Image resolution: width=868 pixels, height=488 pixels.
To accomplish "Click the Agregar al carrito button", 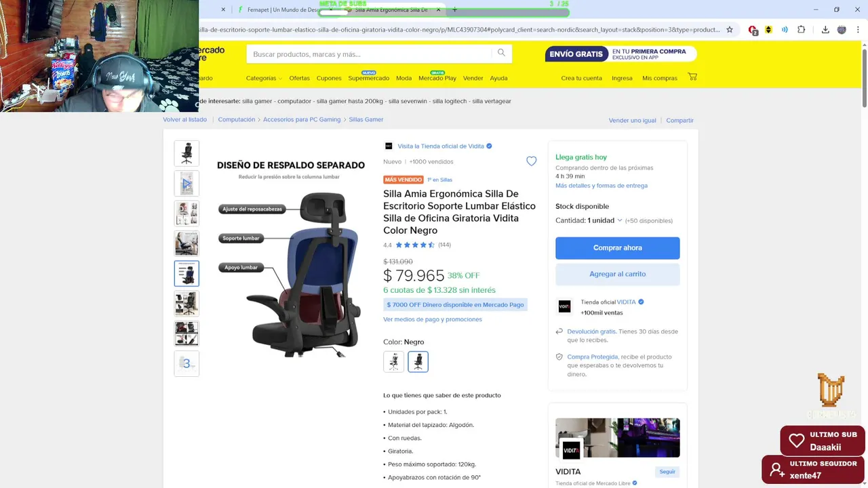I will click(617, 274).
